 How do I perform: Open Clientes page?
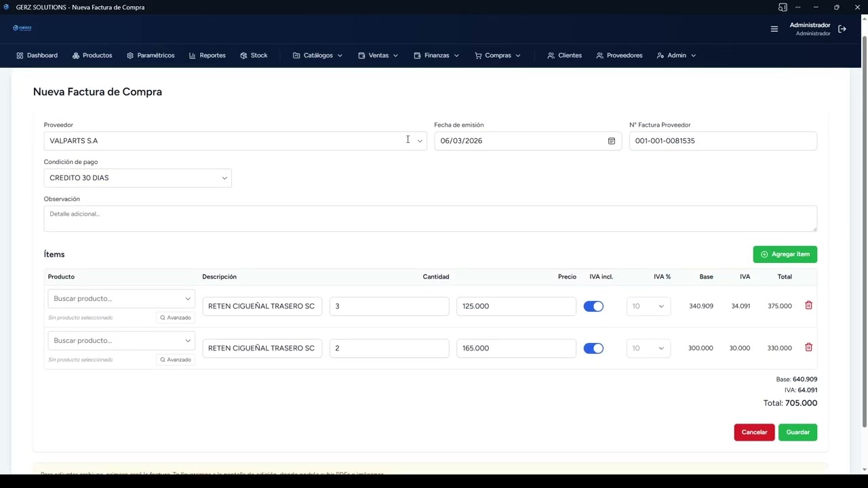[x=564, y=56]
